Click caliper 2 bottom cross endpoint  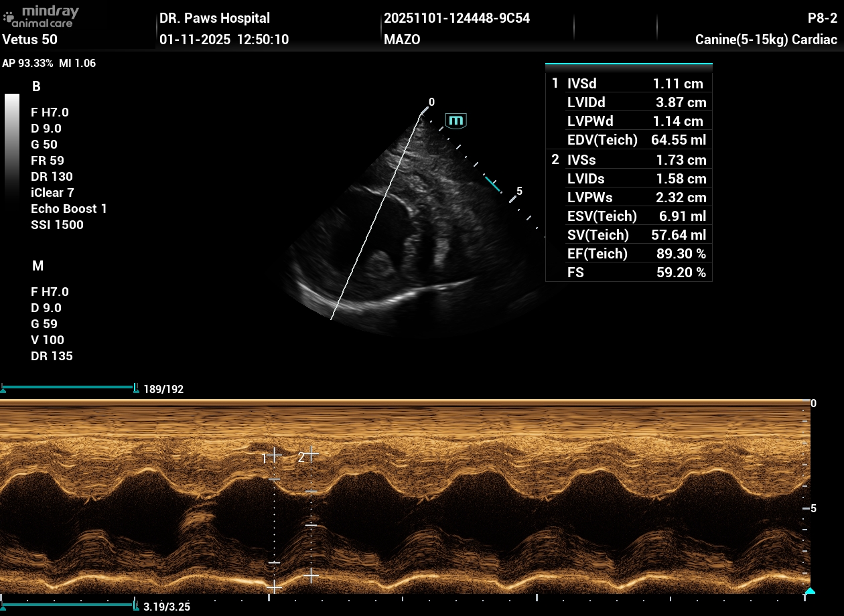(311, 575)
